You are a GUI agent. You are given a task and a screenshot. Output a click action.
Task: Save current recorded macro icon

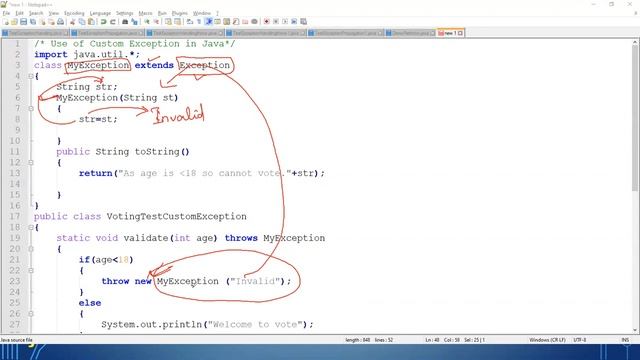(x=303, y=21)
